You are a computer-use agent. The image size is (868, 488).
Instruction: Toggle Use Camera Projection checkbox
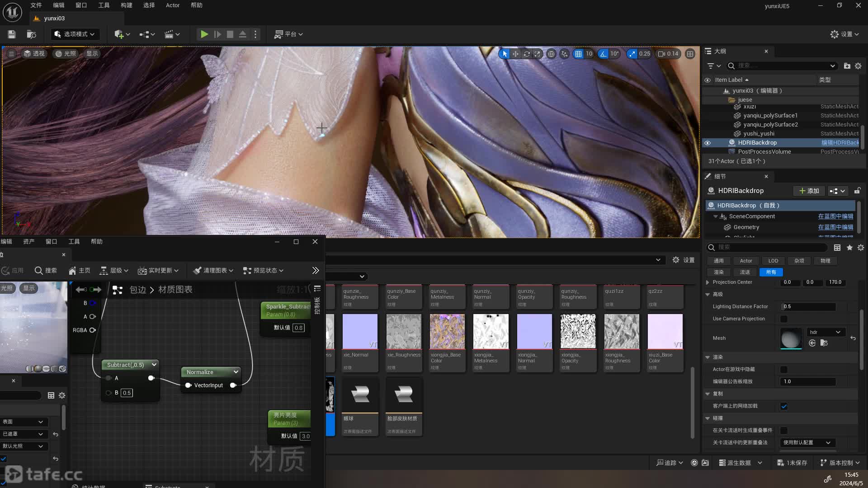(x=784, y=319)
